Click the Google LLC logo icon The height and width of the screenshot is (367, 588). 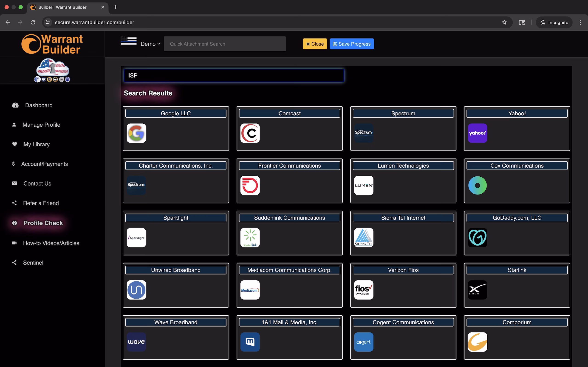pos(136,133)
